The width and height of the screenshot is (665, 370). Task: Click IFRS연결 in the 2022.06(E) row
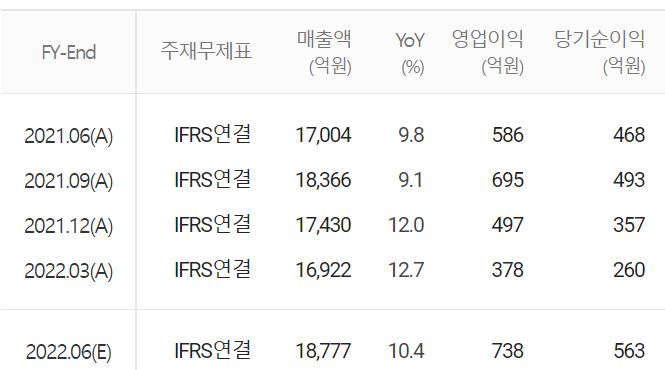click(212, 350)
